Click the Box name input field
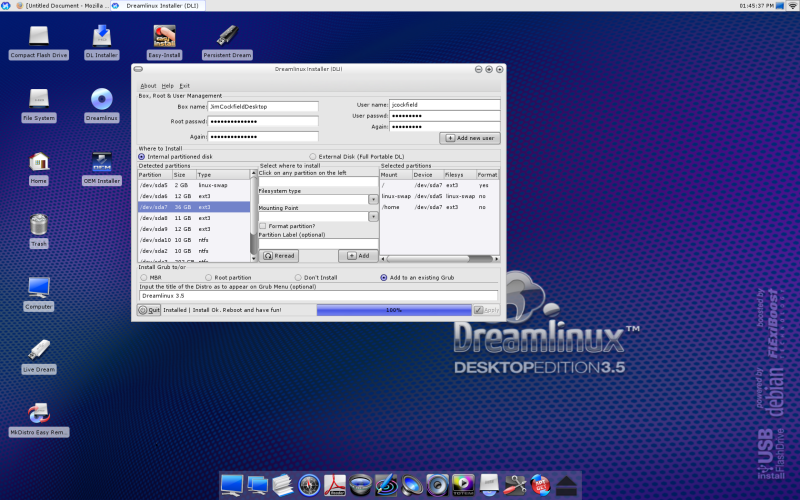800x500 pixels. click(263, 107)
